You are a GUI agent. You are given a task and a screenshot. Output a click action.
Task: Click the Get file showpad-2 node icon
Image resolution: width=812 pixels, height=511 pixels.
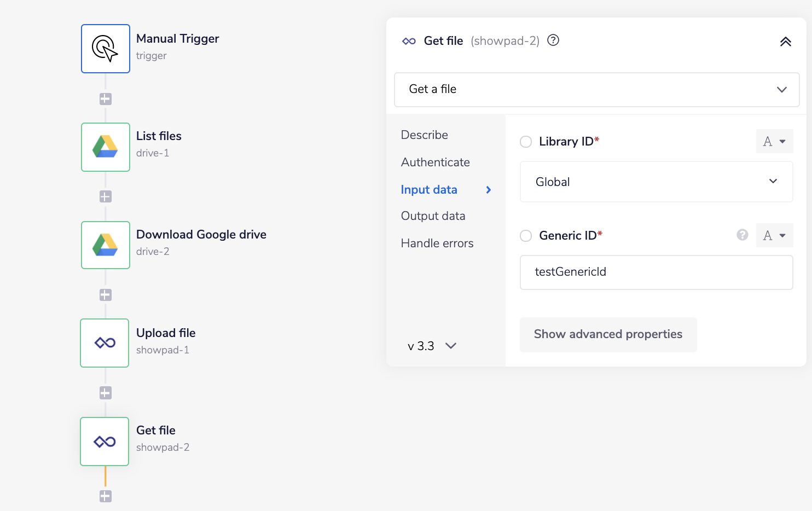click(105, 442)
